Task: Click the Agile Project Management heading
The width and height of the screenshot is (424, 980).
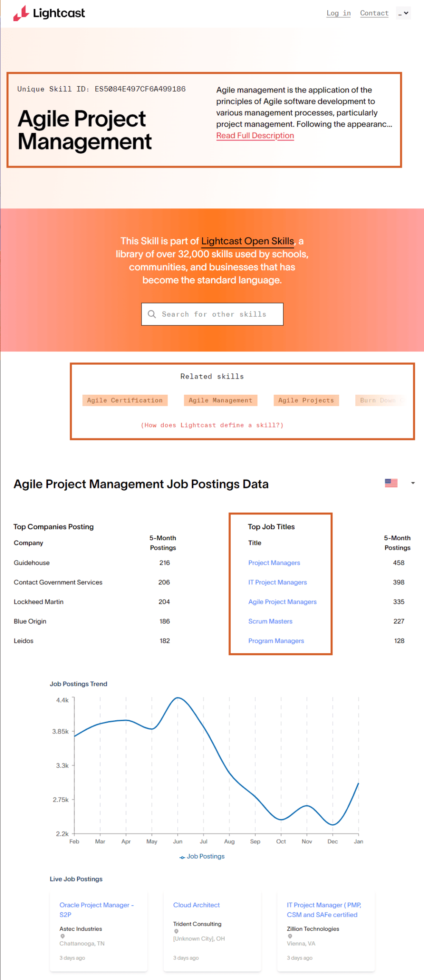Action: 84,130
